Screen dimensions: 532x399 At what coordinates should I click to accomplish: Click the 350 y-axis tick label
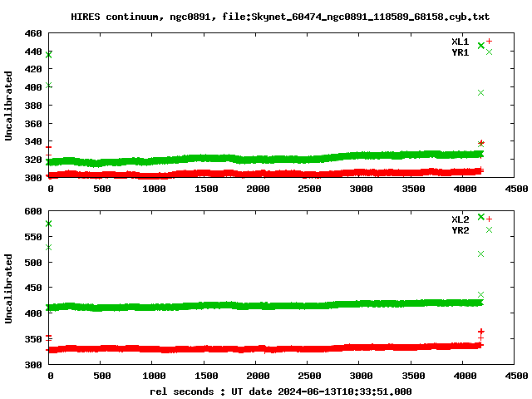[33, 339]
